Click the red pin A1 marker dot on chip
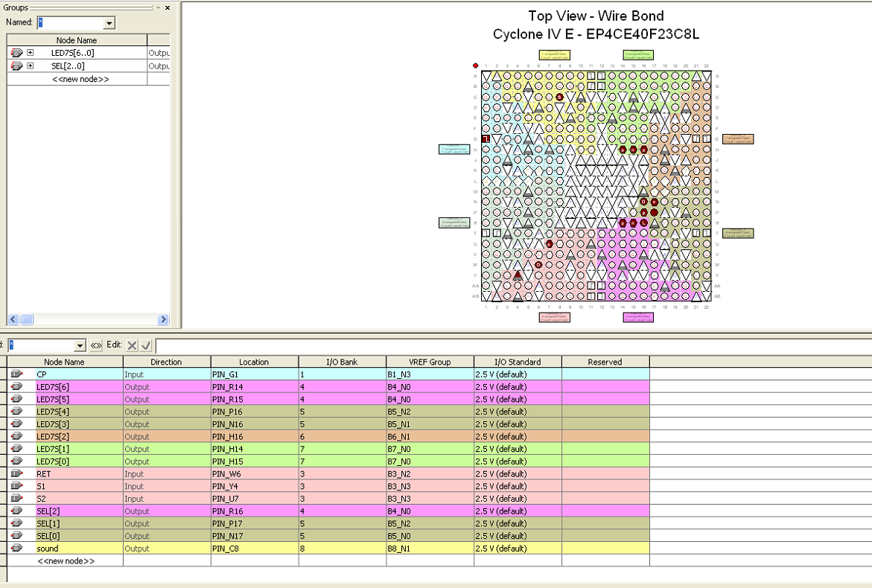The width and height of the screenshot is (872, 588). pos(476,65)
